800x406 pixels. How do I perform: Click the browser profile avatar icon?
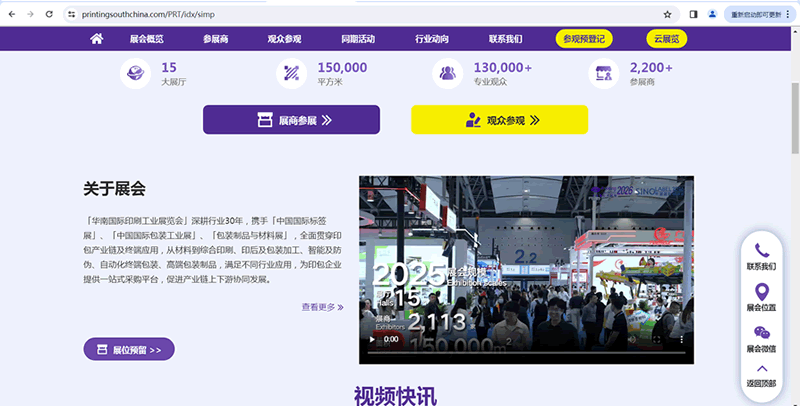coord(712,14)
